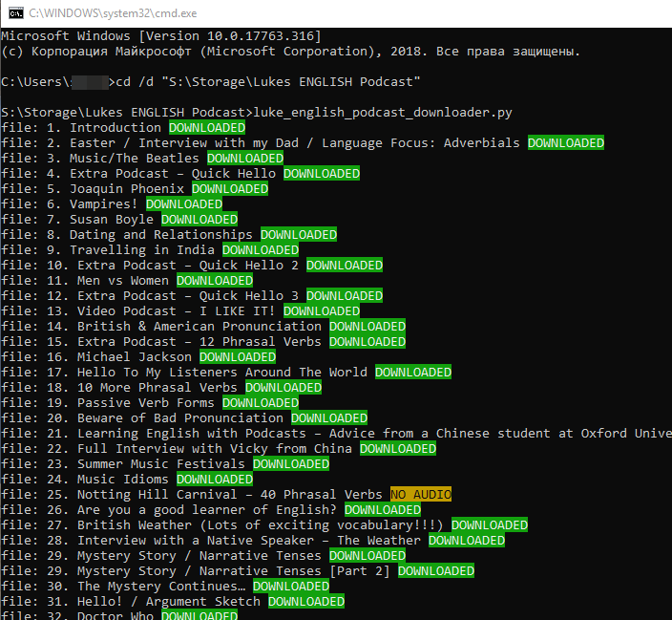Click the DOWNLOADED tag beside 'Michael Jackson'
Image resolution: width=672 pixels, height=620 pixels.
[x=238, y=357]
